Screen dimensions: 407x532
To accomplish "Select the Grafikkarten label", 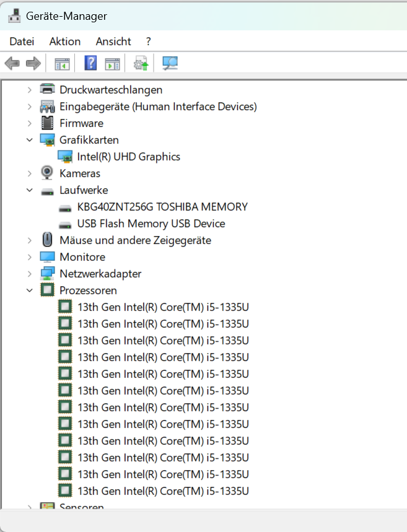I will [89, 140].
